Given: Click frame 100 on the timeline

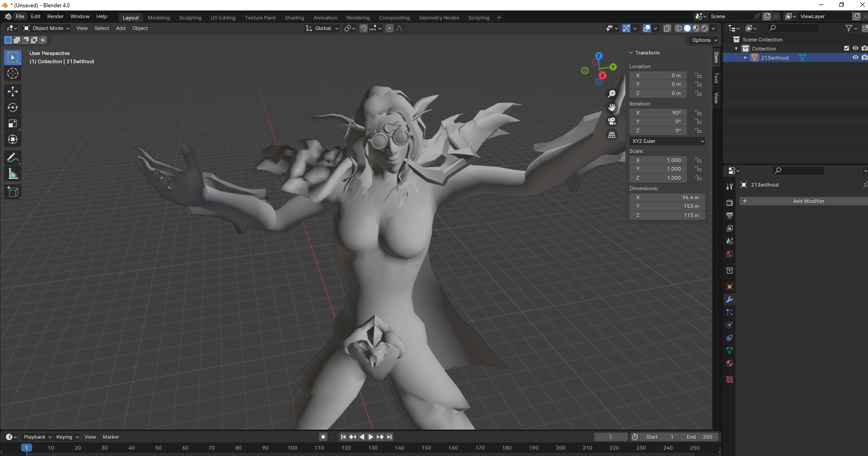Looking at the screenshot, I should pyautogui.click(x=293, y=448).
